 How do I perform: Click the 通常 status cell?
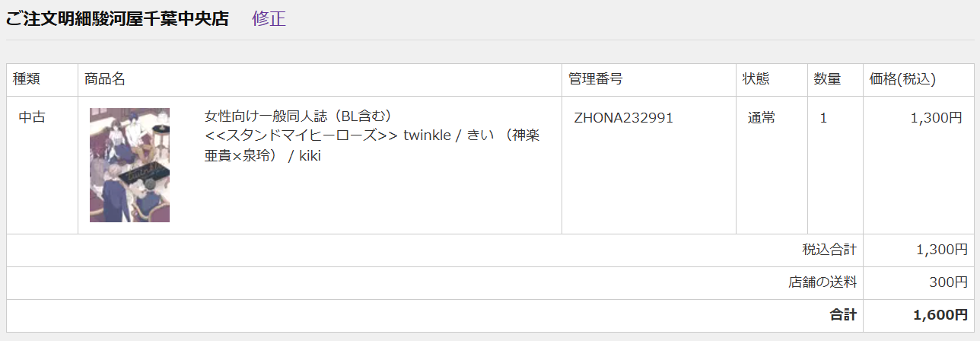pos(762,118)
